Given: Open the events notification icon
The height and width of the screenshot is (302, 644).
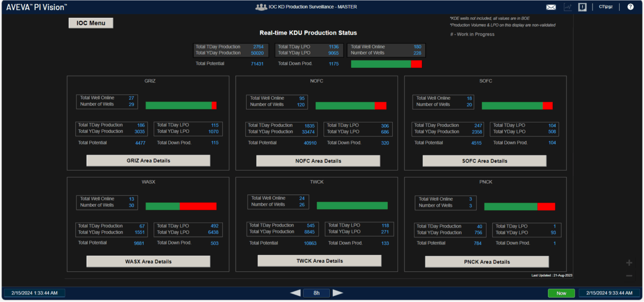Looking at the screenshot, I should (x=583, y=7).
